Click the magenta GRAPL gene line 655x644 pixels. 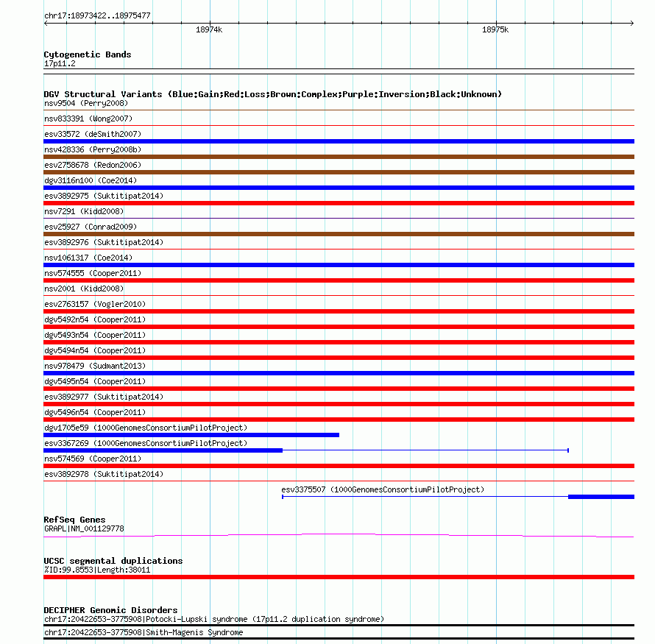339,535
